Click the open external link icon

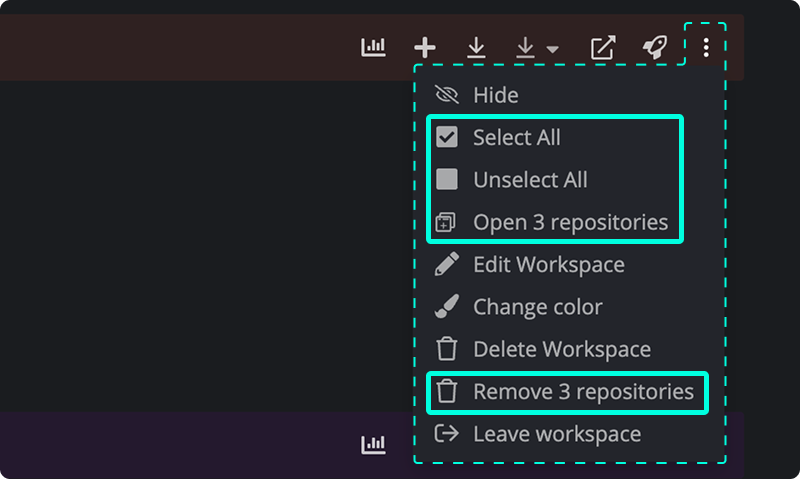coord(603,47)
